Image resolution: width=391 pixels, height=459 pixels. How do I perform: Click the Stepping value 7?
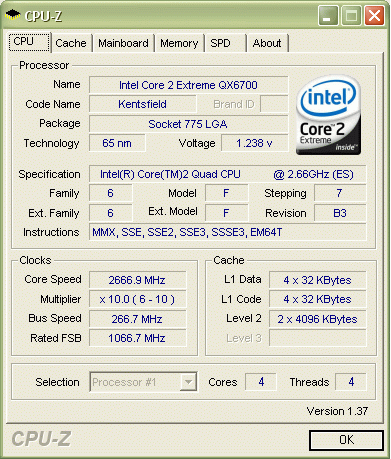[x=340, y=193]
